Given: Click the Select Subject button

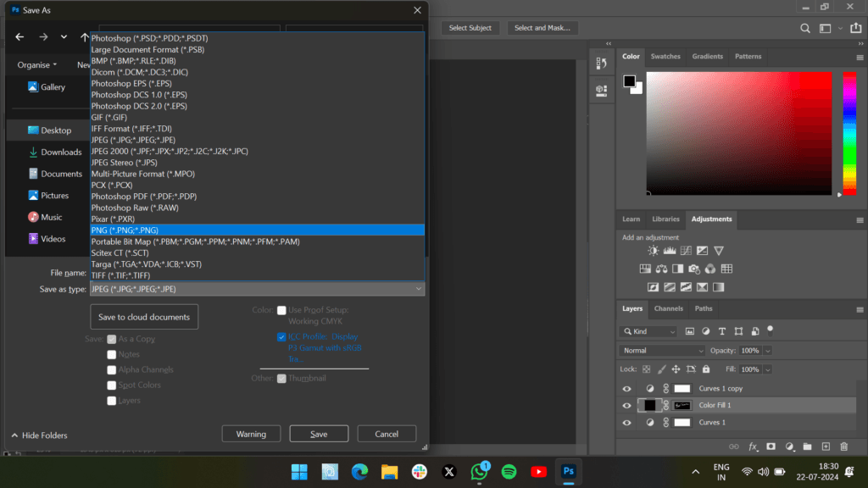Looking at the screenshot, I should [x=470, y=28].
